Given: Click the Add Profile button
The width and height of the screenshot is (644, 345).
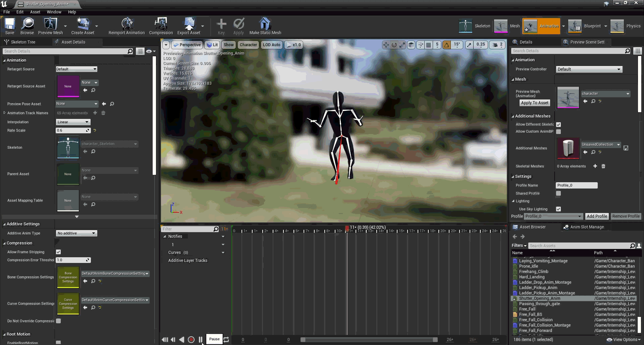Looking at the screenshot, I should tap(597, 216).
